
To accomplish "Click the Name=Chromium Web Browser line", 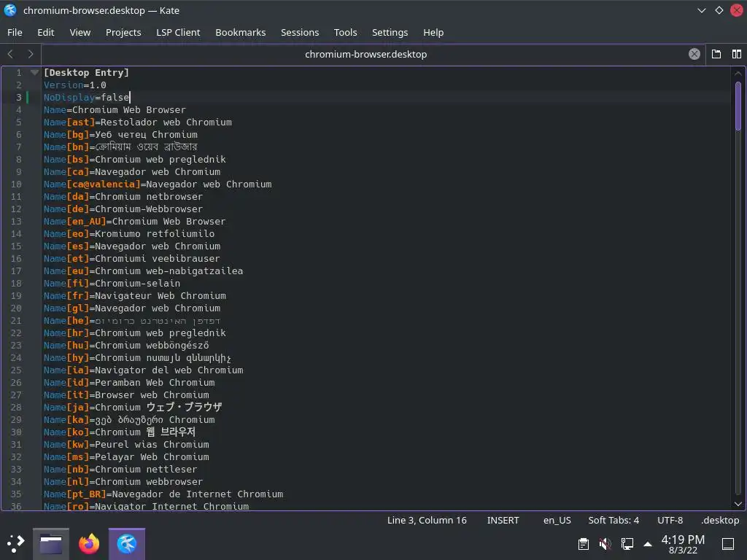I will point(115,109).
